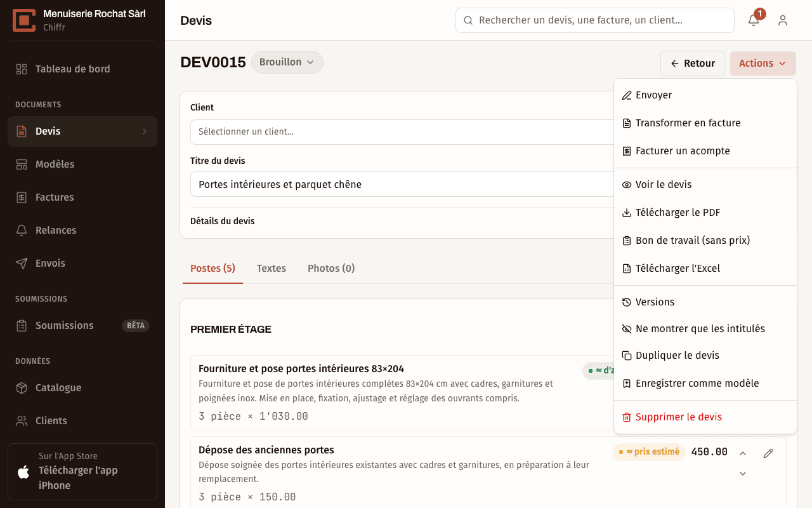The image size is (812, 508).
Task: Click the search magnifier icon
Action: click(x=468, y=20)
